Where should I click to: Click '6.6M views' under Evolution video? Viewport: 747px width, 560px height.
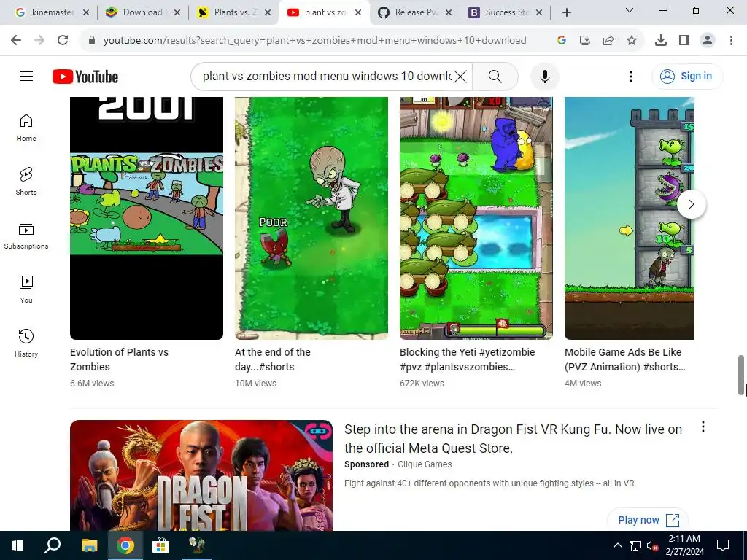92,383
